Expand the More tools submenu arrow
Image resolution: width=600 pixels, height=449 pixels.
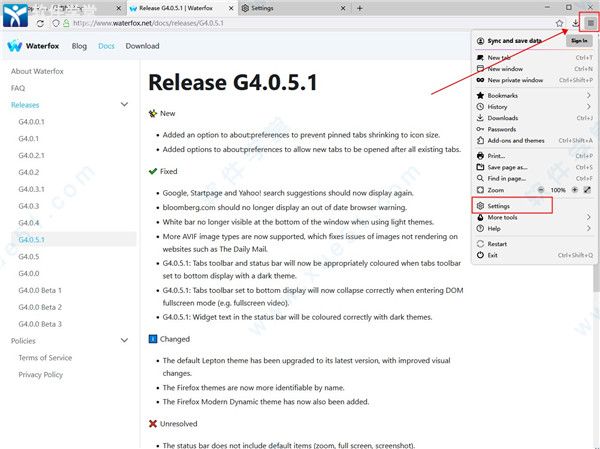click(x=589, y=217)
